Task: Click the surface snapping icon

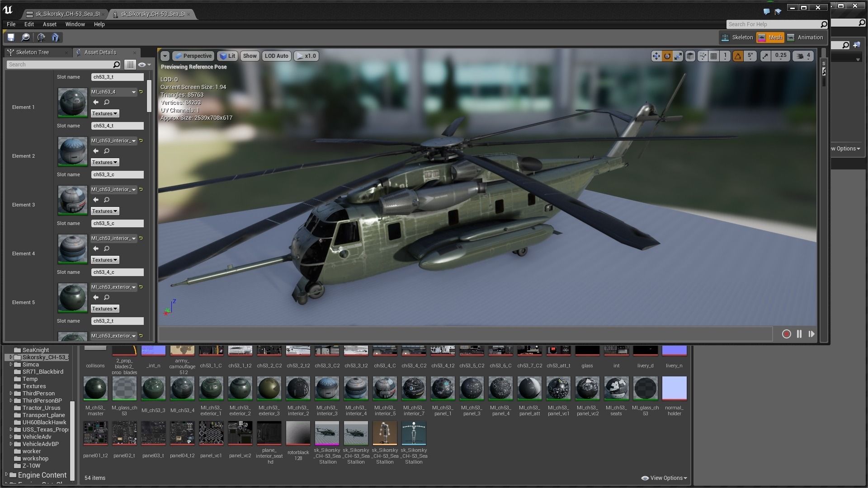Action: coord(703,56)
